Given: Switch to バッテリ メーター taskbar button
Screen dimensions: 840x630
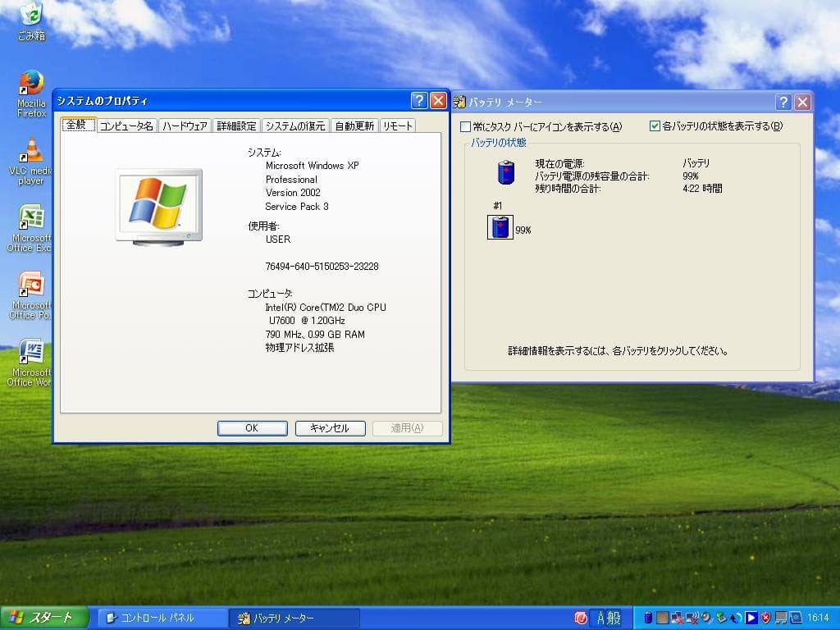Looking at the screenshot, I should tap(294, 619).
